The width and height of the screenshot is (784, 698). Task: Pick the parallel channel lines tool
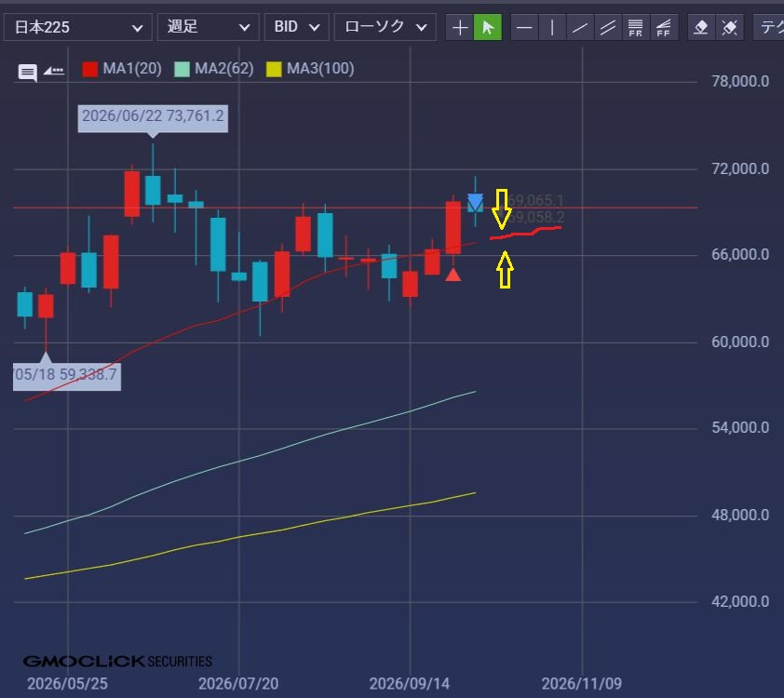click(608, 27)
